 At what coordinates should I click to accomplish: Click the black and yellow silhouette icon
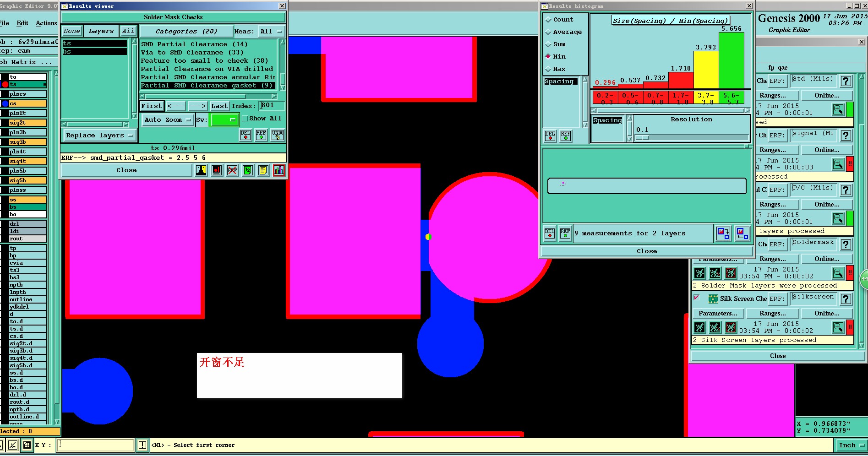click(201, 170)
